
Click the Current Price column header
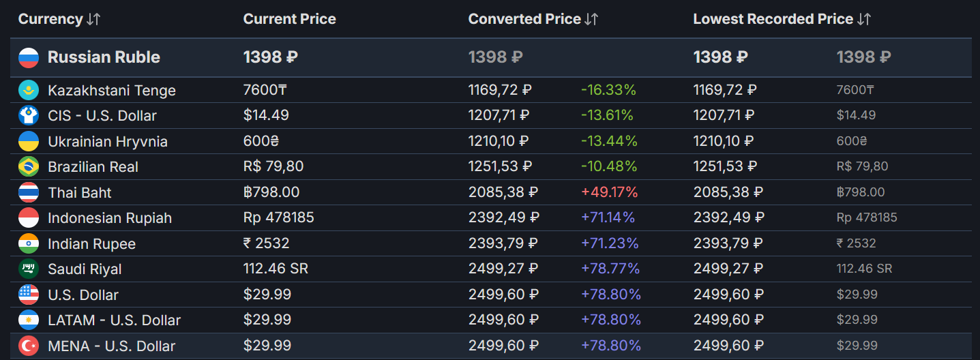(289, 19)
